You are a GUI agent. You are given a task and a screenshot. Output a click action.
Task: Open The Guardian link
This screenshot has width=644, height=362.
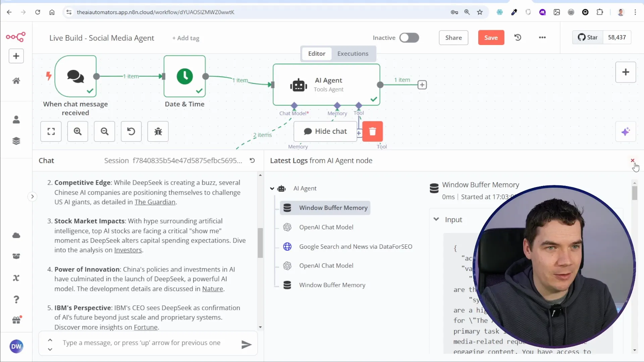[x=155, y=202]
